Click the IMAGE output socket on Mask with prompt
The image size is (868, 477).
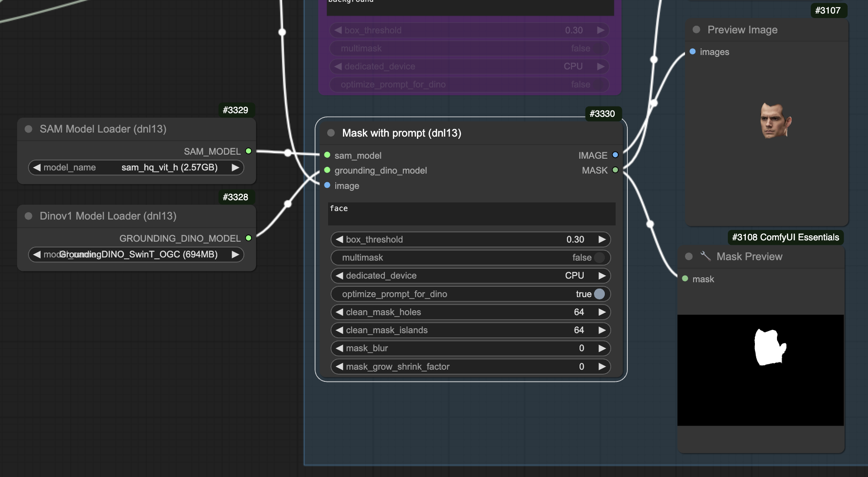(x=616, y=155)
